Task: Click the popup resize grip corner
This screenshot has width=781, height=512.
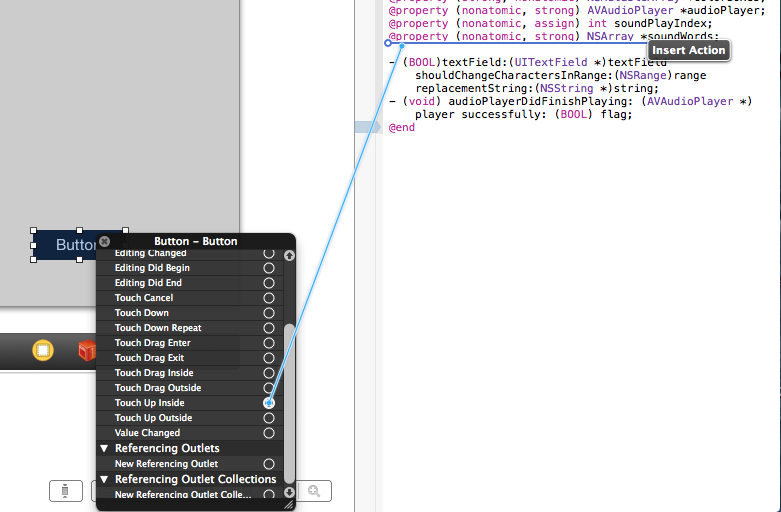Action: coord(289,505)
